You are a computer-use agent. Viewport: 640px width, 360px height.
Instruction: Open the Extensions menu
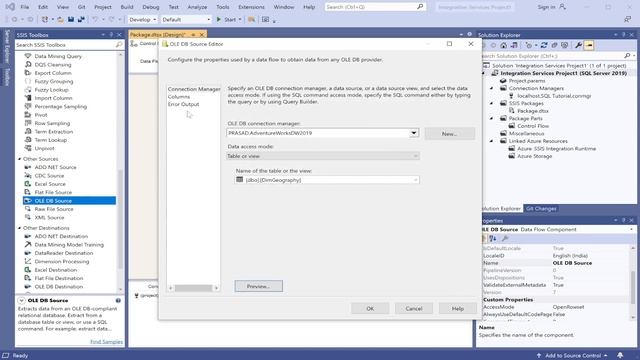coord(251,7)
